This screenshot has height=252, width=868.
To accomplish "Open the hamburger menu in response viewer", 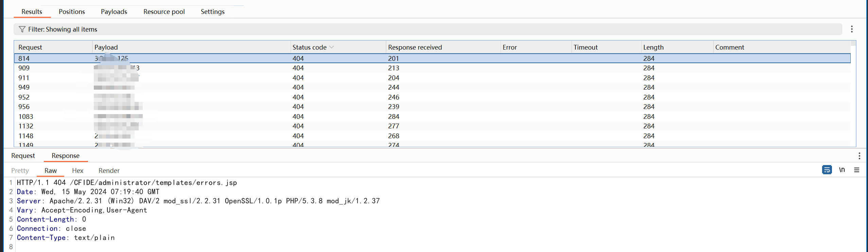I will click(856, 170).
